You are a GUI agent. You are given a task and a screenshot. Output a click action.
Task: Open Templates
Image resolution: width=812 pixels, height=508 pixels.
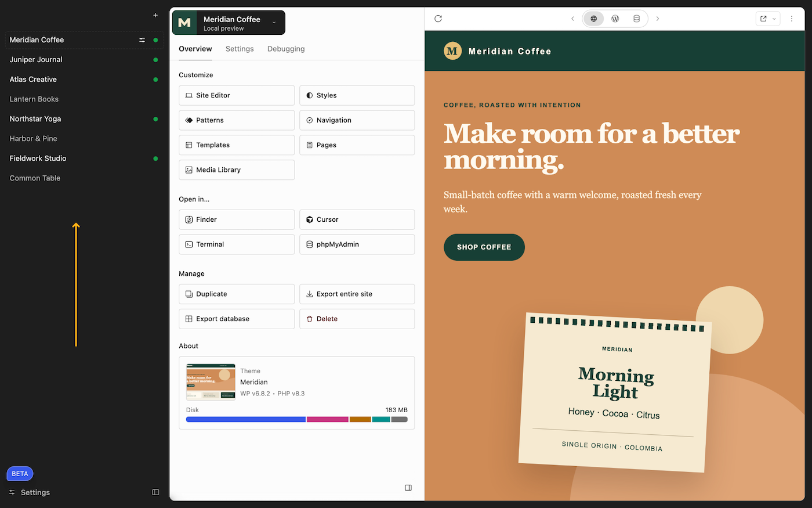(237, 145)
